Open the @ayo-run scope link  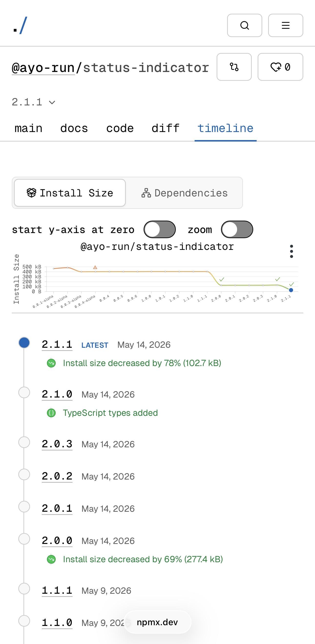click(x=43, y=68)
